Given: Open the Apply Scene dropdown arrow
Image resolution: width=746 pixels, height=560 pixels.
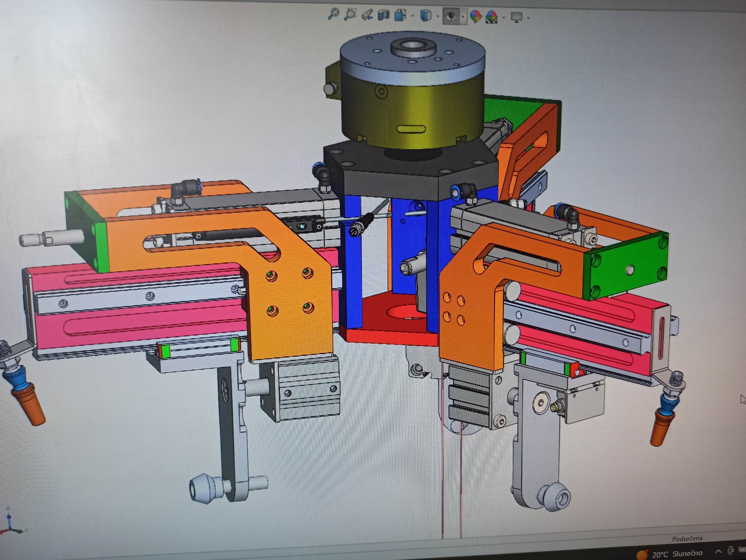Looking at the screenshot, I should (x=504, y=17).
